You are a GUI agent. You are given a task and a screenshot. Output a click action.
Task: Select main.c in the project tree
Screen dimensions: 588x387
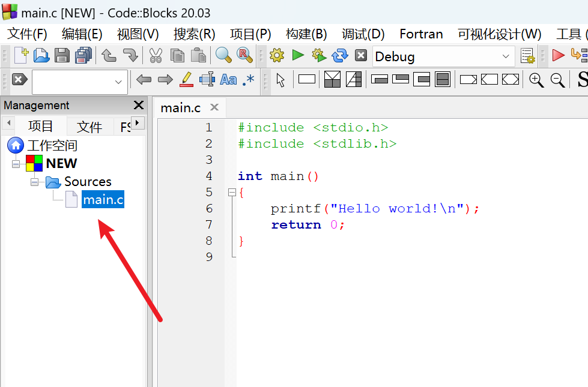click(x=103, y=200)
